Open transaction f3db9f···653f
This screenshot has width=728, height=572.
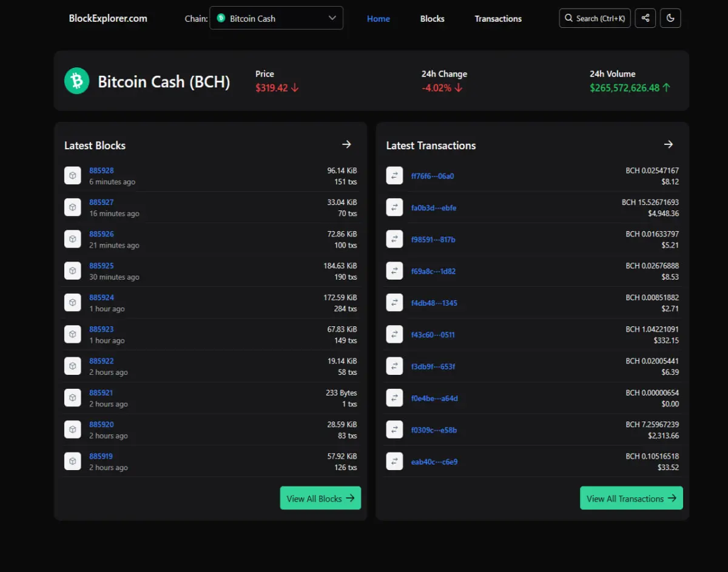(x=433, y=366)
